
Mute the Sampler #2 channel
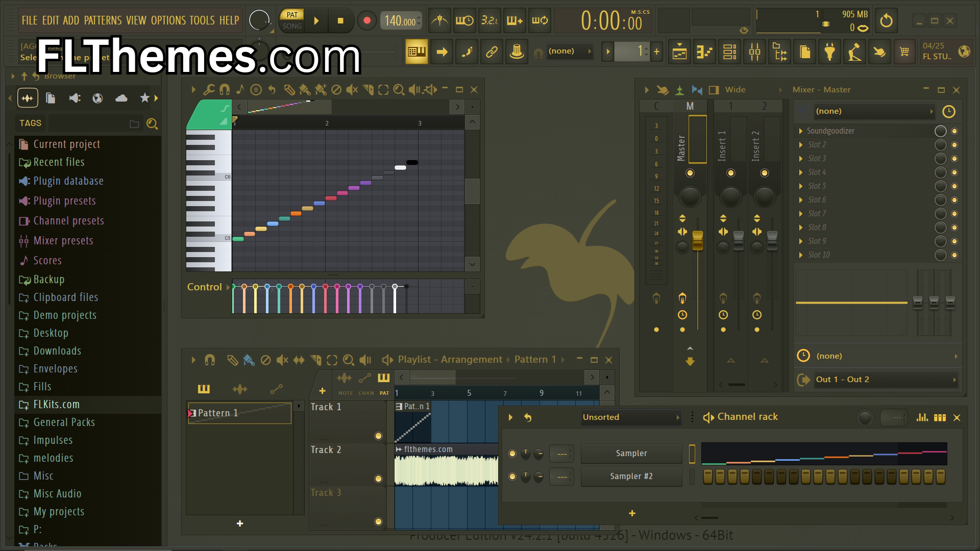[512, 477]
